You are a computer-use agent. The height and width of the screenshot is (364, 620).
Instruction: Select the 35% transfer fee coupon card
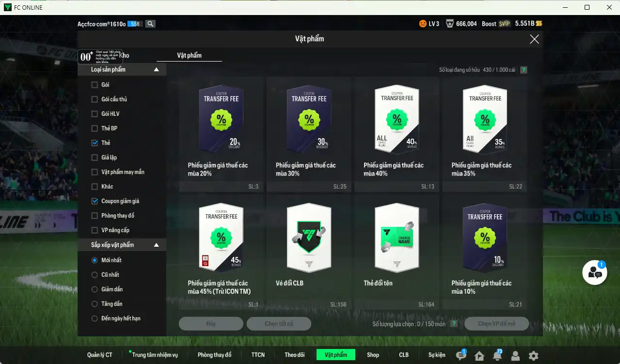click(x=485, y=134)
